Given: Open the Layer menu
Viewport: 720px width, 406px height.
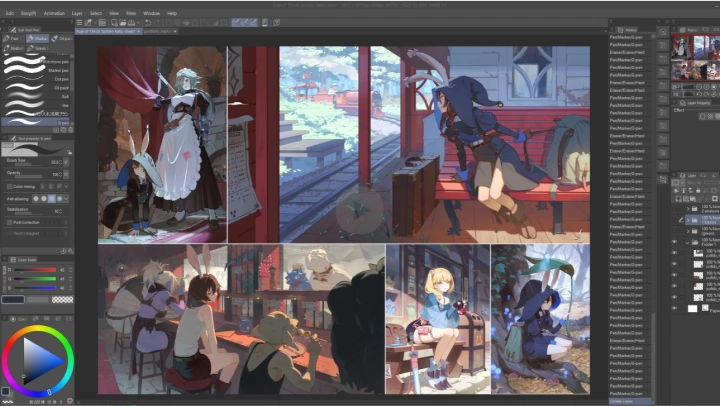Looking at the screenshot, I should [x=77, y=13].
